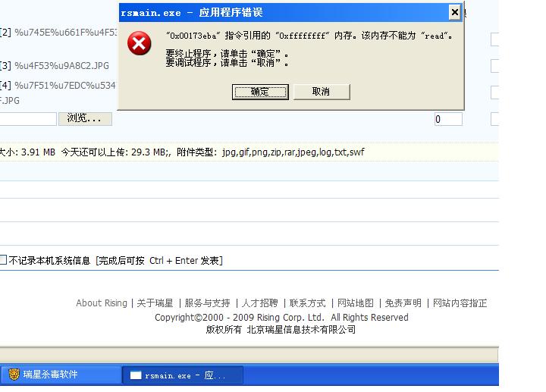
Task: Click the Copyright©2000 - 2009 Rising Corp. line
Action: [281, 318]
